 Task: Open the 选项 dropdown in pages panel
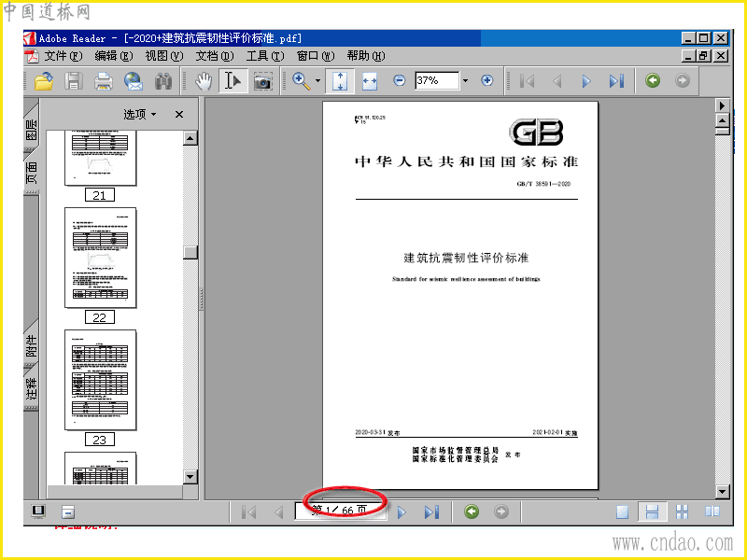coord(139,114)
